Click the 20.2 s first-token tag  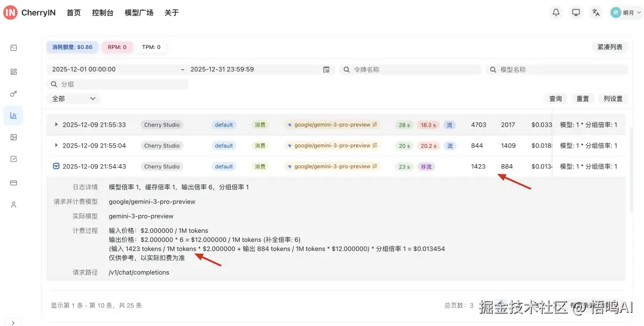coord(428,146)
